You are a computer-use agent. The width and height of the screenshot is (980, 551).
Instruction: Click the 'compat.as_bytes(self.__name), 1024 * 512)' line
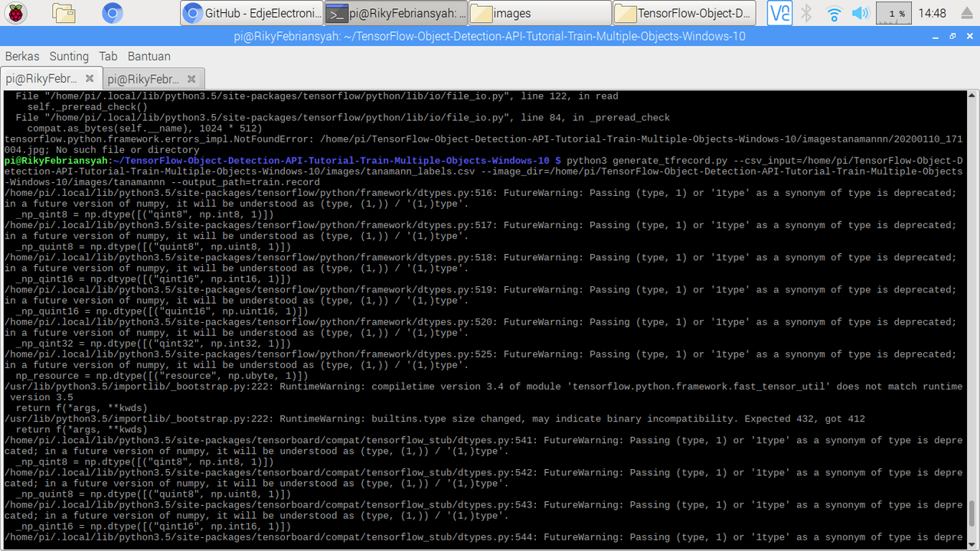coord(145,129)
